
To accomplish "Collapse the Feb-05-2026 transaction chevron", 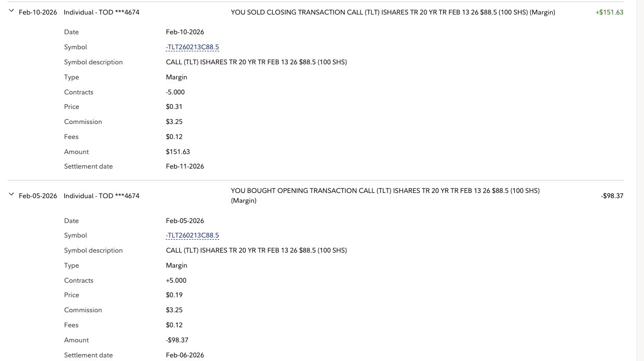I will [11, 195].
